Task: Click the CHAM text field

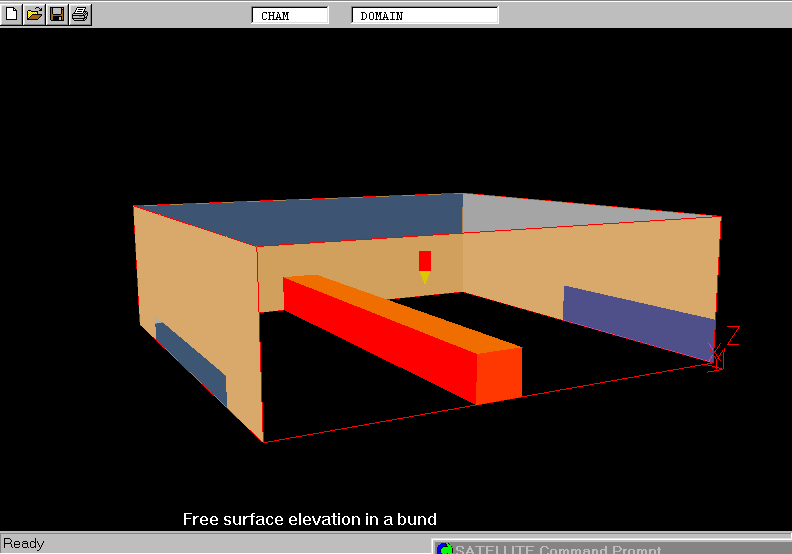Action: (290, 15)
